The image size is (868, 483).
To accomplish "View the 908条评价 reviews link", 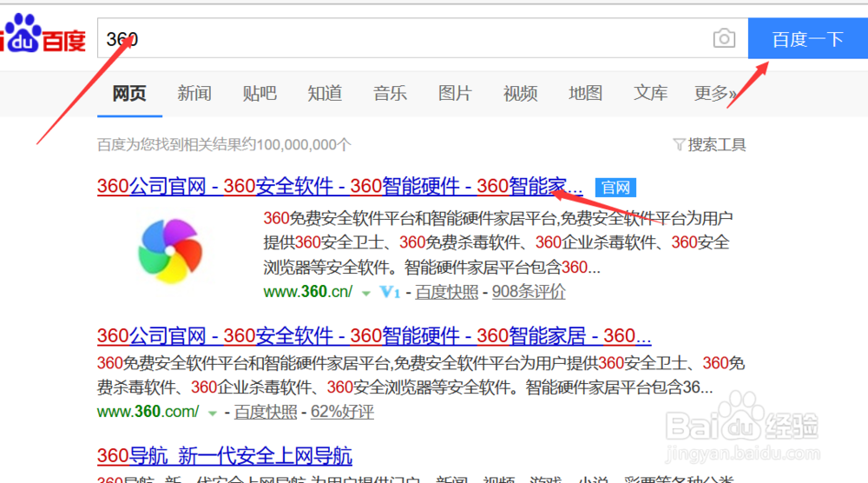I will tap(529, 292).
